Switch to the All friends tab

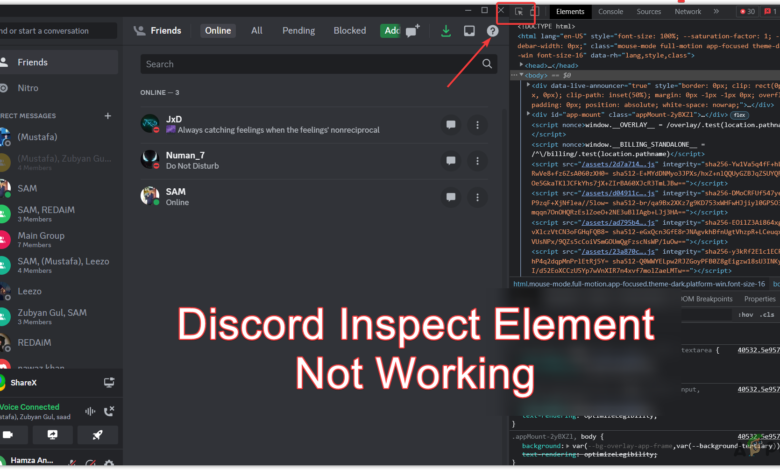(257, 31)
